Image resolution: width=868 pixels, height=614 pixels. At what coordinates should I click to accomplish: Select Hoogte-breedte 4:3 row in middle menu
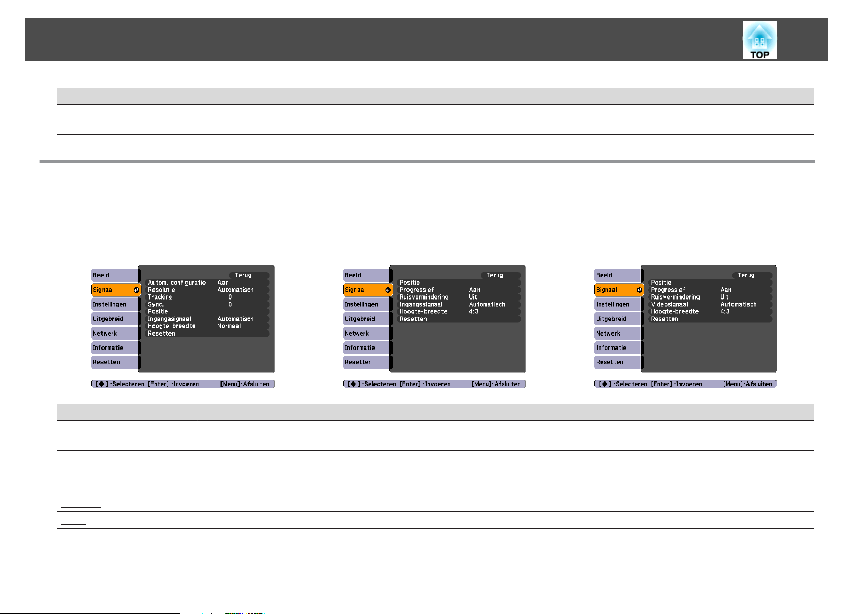coord(458,311)
